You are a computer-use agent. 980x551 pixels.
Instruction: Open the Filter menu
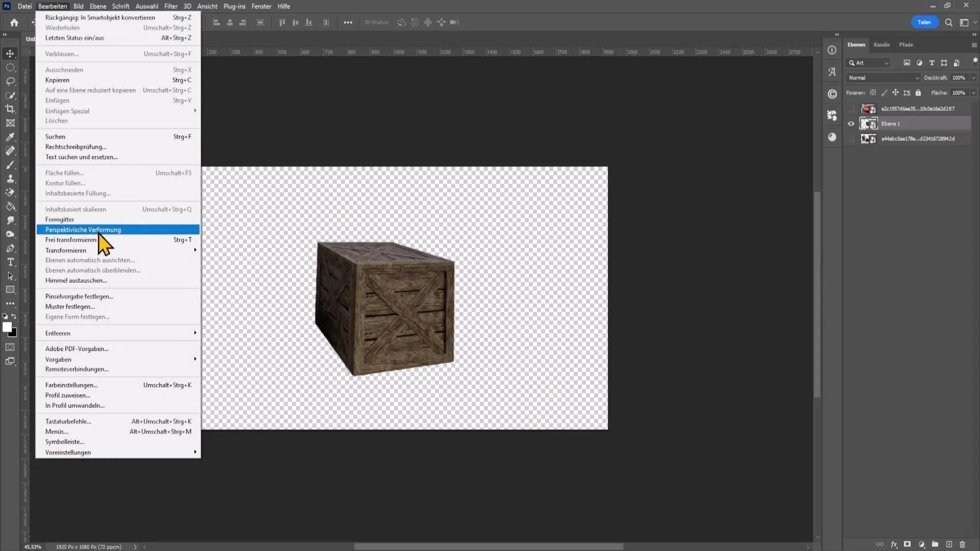click(x=170, y=6)
